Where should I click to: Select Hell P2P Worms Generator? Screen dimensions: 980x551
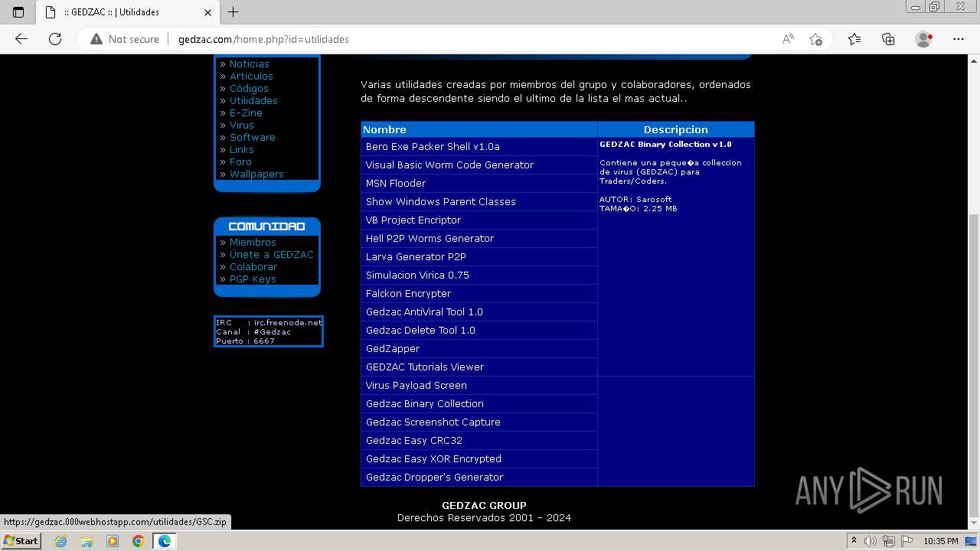click(479, 238)
